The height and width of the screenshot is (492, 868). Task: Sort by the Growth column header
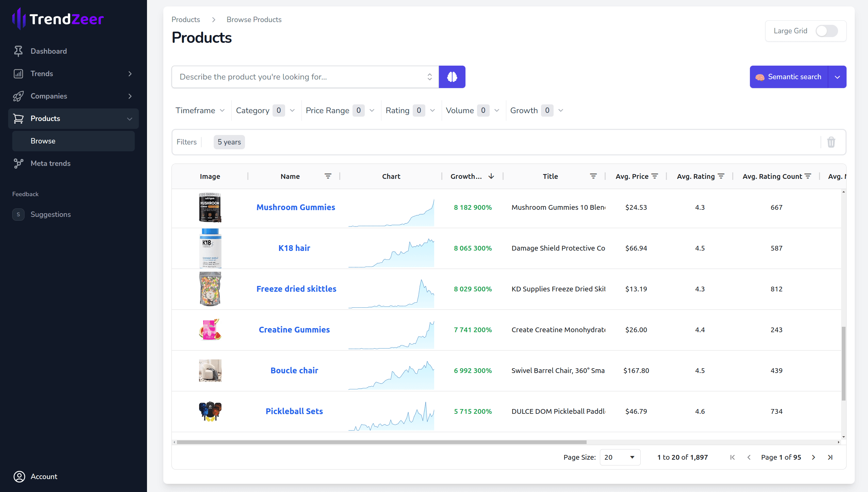[466, 176]
